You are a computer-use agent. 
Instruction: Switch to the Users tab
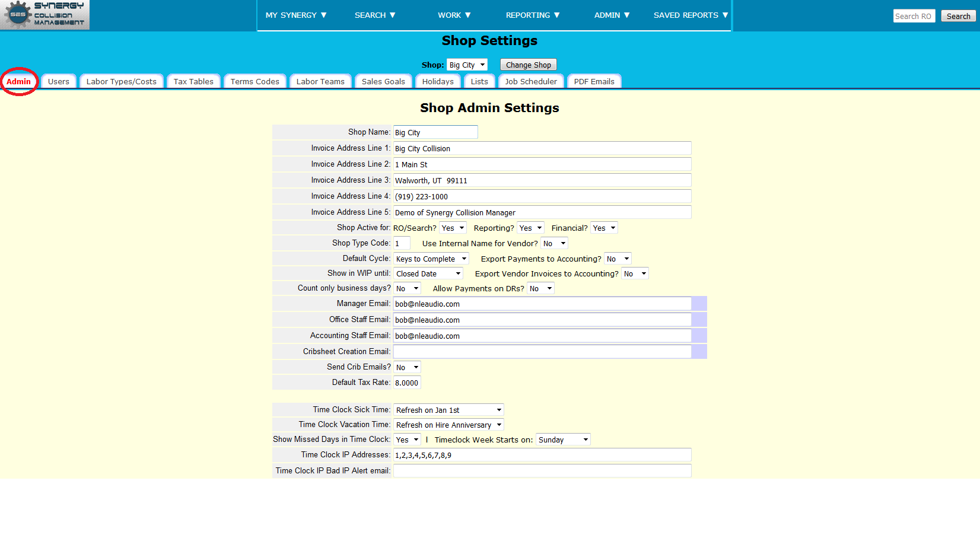click(x=59, y=81)
